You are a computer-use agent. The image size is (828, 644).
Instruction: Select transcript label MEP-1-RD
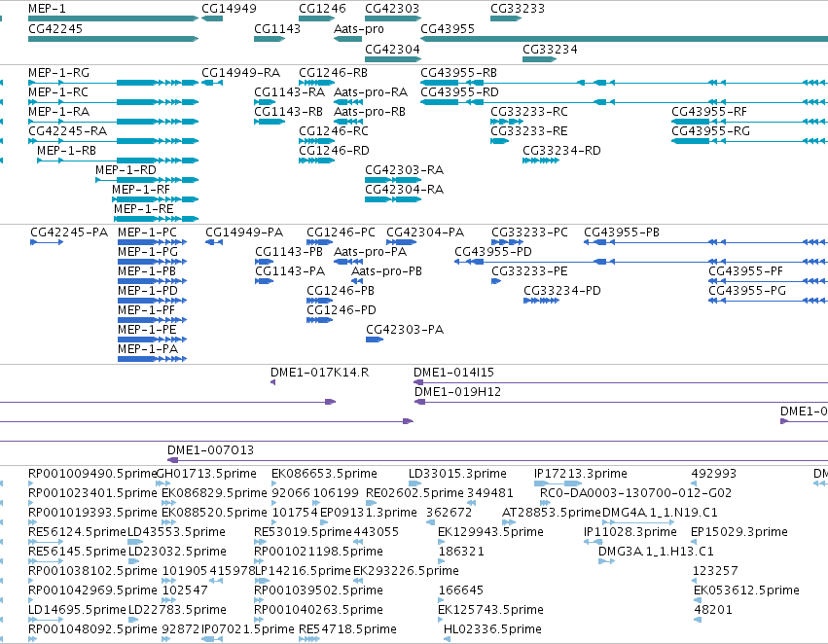[x=126, y=170]
